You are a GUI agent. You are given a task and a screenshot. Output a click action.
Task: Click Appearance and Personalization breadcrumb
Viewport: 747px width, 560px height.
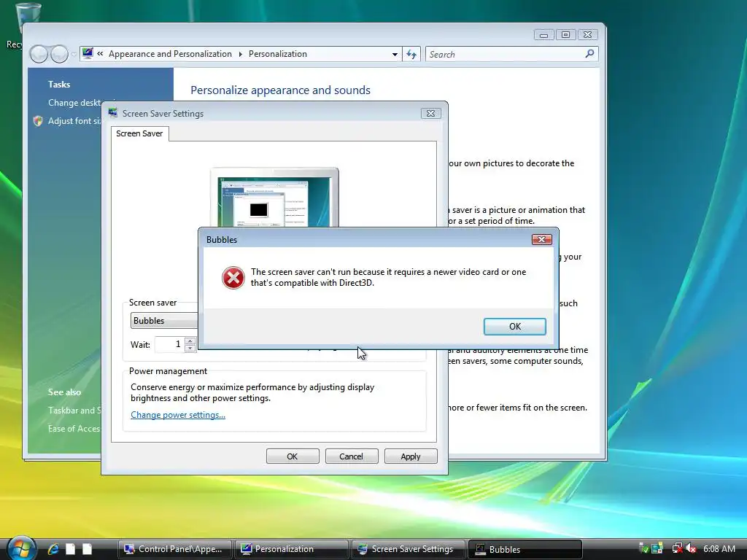pyautogui.click(x=170, y=54)
